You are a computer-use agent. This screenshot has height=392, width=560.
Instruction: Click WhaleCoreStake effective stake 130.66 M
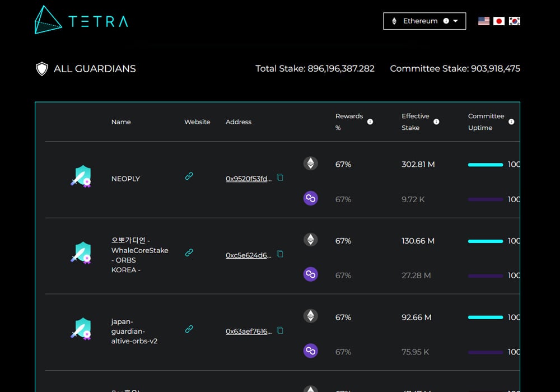point(418,241)
